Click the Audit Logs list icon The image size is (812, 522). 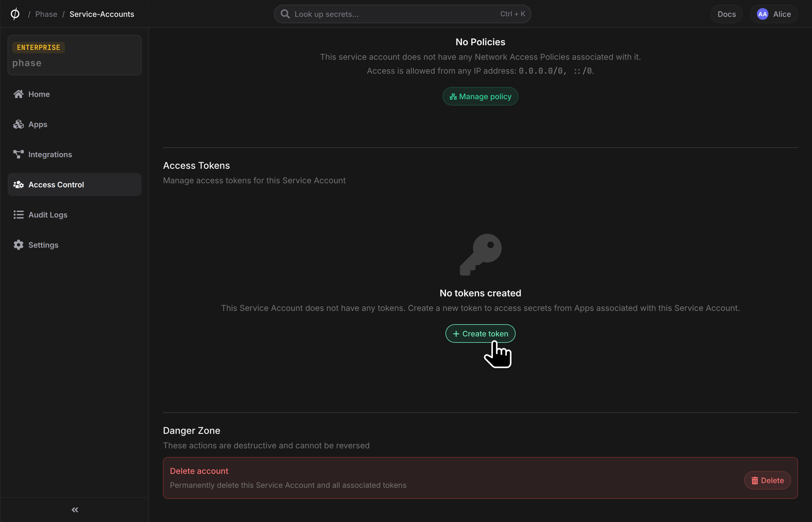pyautogui.click(x=18, y=215)
